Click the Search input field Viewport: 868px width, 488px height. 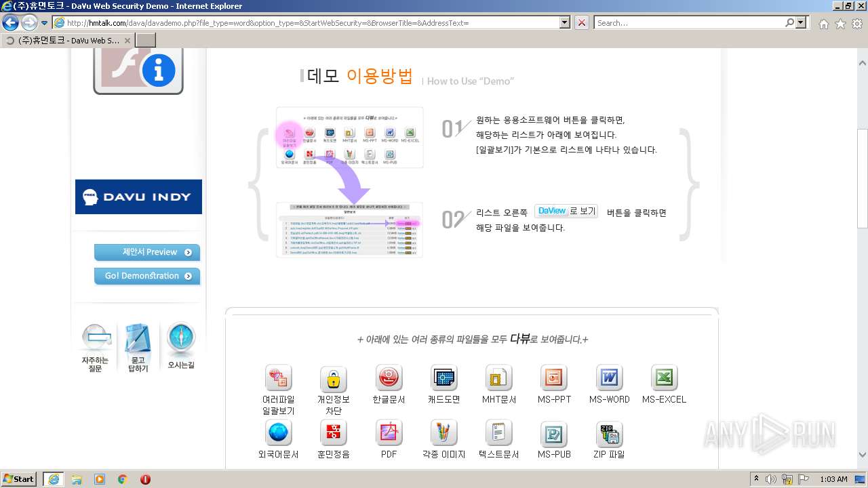pos(689,22)
